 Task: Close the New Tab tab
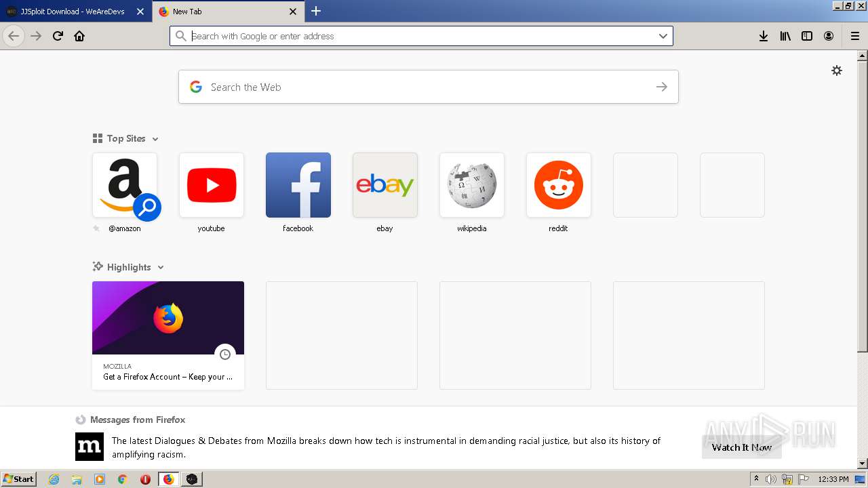click(293, 12)
